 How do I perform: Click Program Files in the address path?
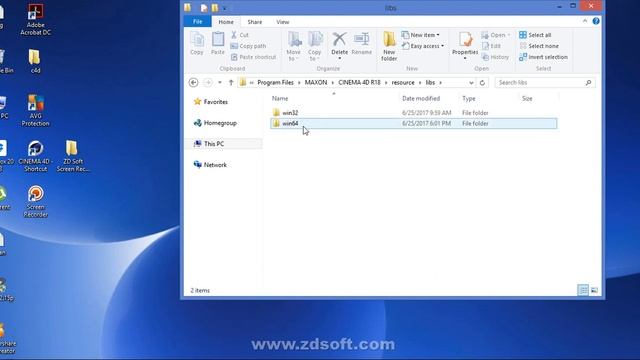pos(276,82)
